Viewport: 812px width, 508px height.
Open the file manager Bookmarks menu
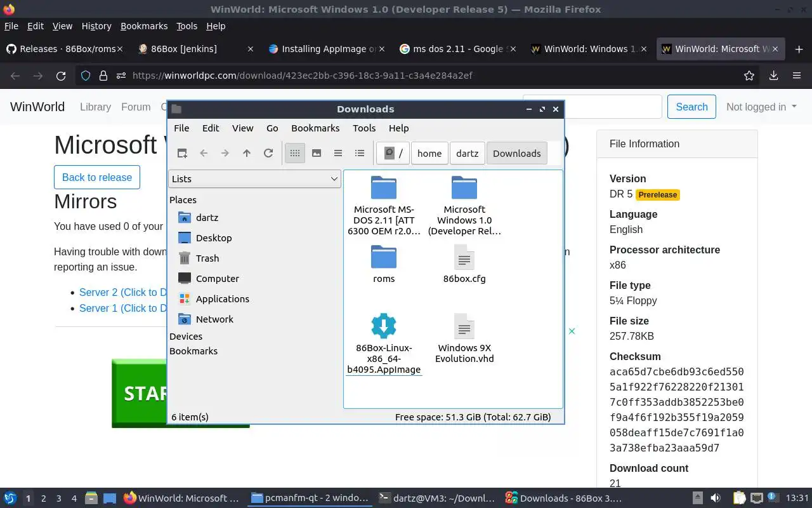pos(315,128)
